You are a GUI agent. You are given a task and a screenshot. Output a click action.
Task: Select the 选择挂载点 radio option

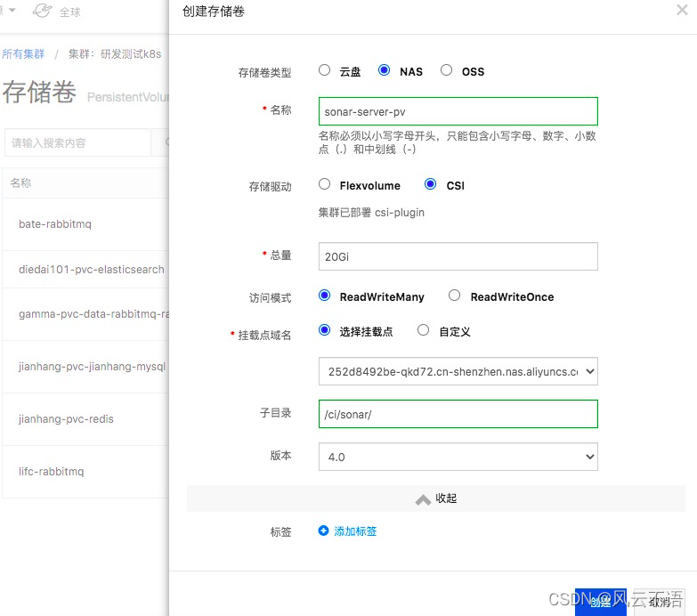[325, 330]
